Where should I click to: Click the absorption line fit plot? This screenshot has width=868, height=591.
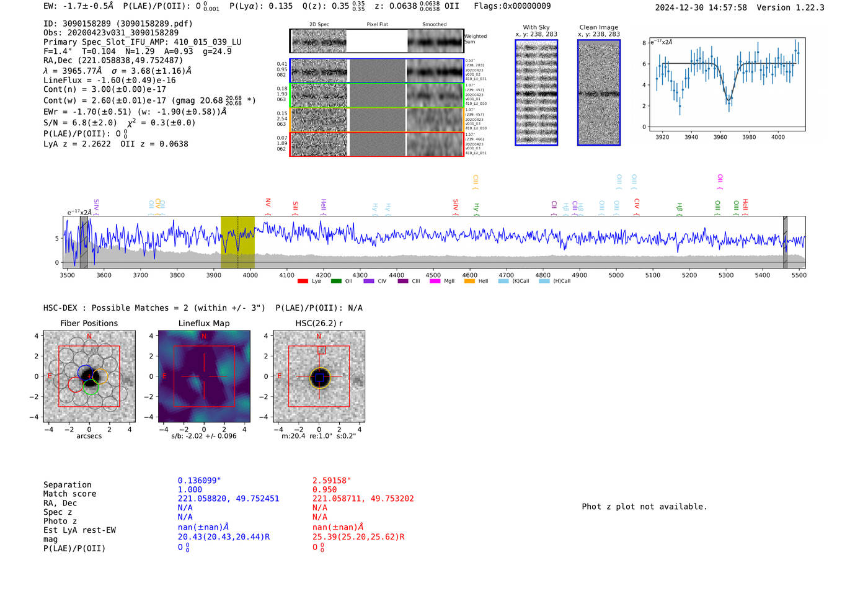(727, 84)
